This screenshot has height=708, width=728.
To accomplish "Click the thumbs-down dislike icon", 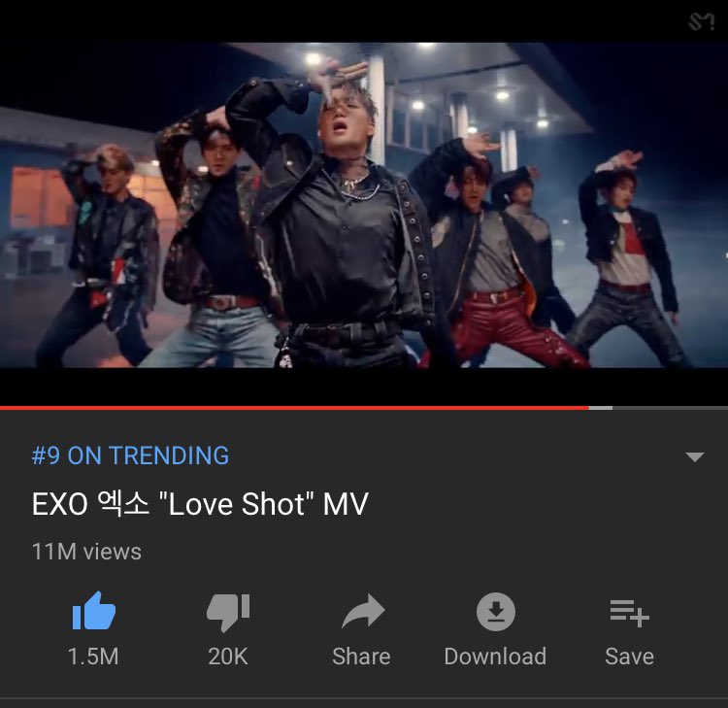I will (228, 612).
